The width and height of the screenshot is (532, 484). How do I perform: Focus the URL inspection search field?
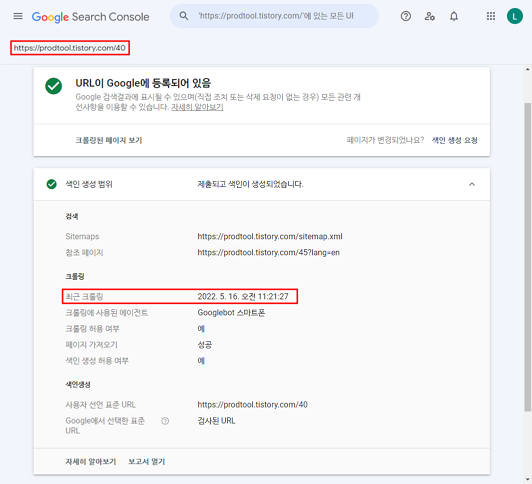point(274,16)
